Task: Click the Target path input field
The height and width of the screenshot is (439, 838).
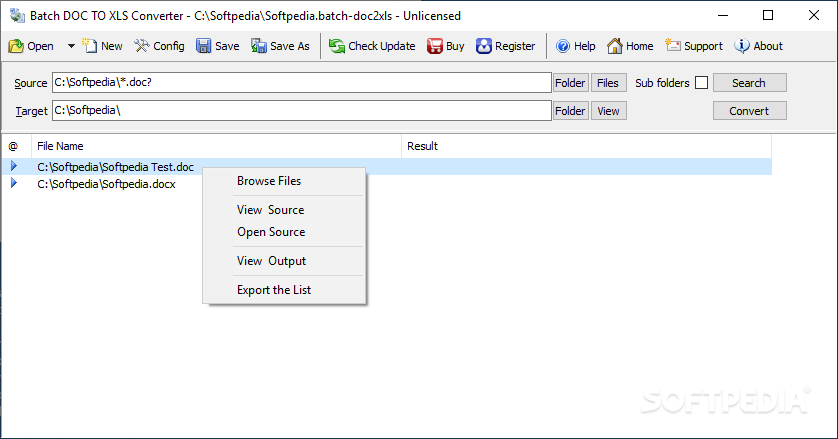Action: [301, 110]
